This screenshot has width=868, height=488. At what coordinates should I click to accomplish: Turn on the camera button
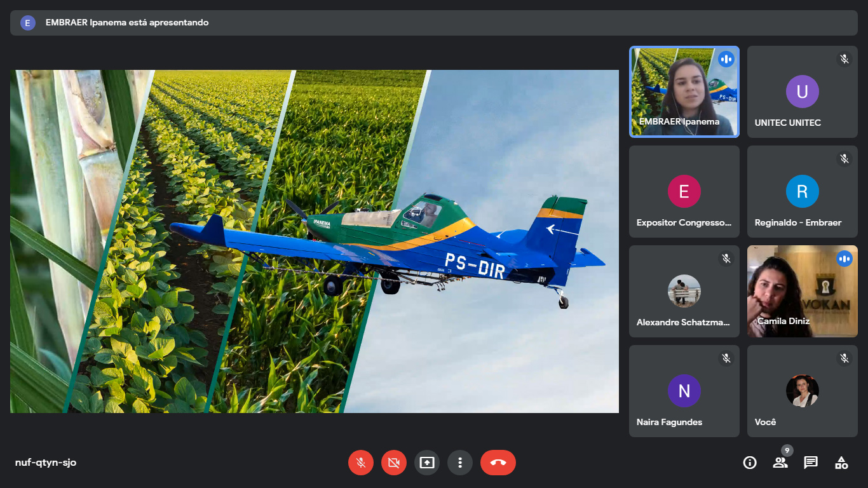pyautogui.click(x=394, y=463)
